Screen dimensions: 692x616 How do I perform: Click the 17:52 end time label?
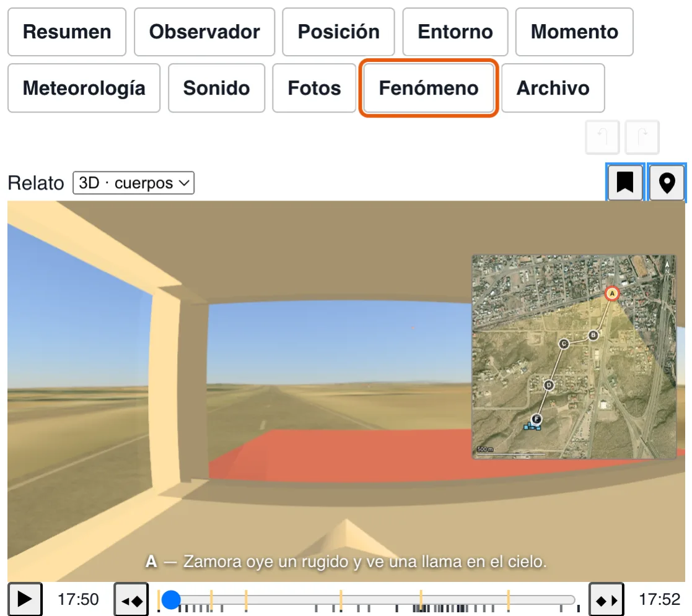tap(659, 599)
